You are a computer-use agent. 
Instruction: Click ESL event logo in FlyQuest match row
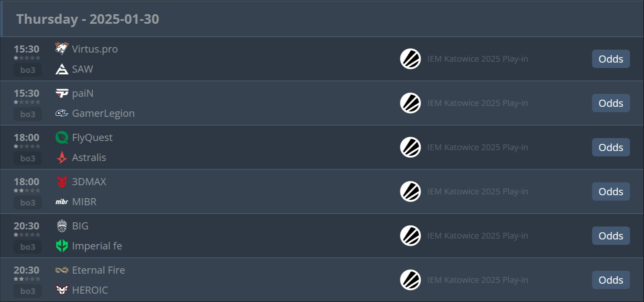coord(410,147)
